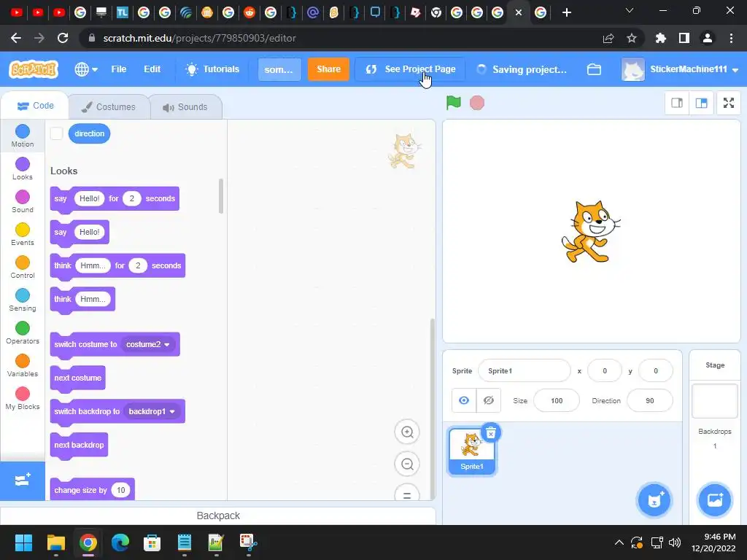Click the next backdrop block
The width and height of the screenshot is (747, 560).
click(79, 446)
